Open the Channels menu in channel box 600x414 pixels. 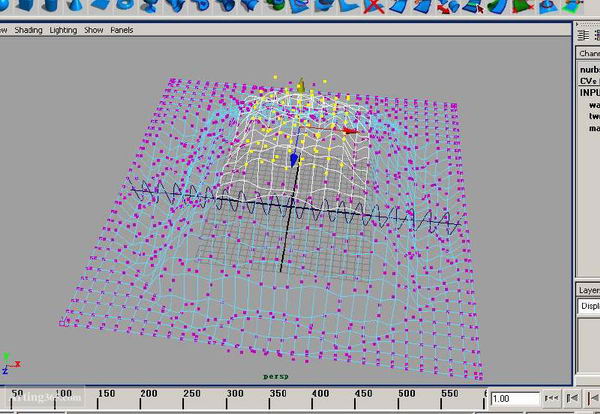(589, 54)
